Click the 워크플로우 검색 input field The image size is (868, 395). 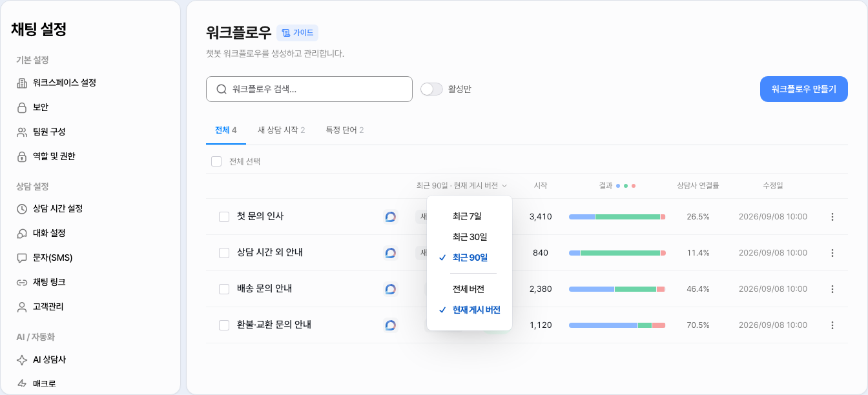click(309, 89)
